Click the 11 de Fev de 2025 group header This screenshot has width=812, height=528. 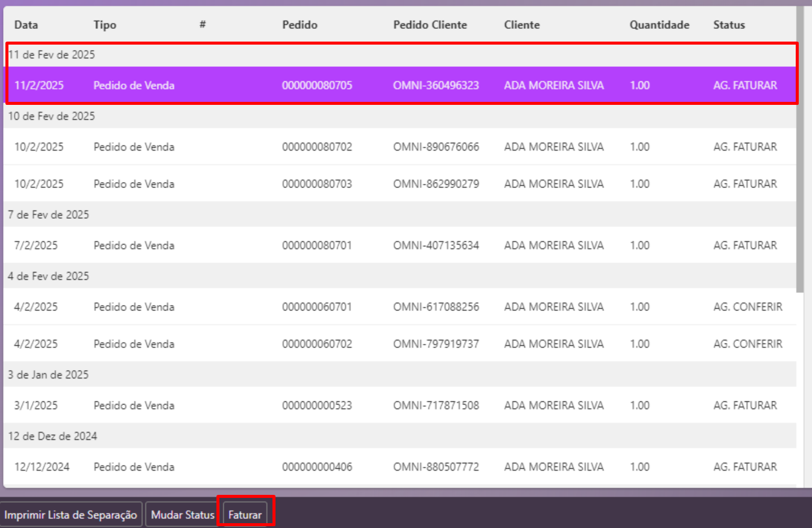(400, 55)
